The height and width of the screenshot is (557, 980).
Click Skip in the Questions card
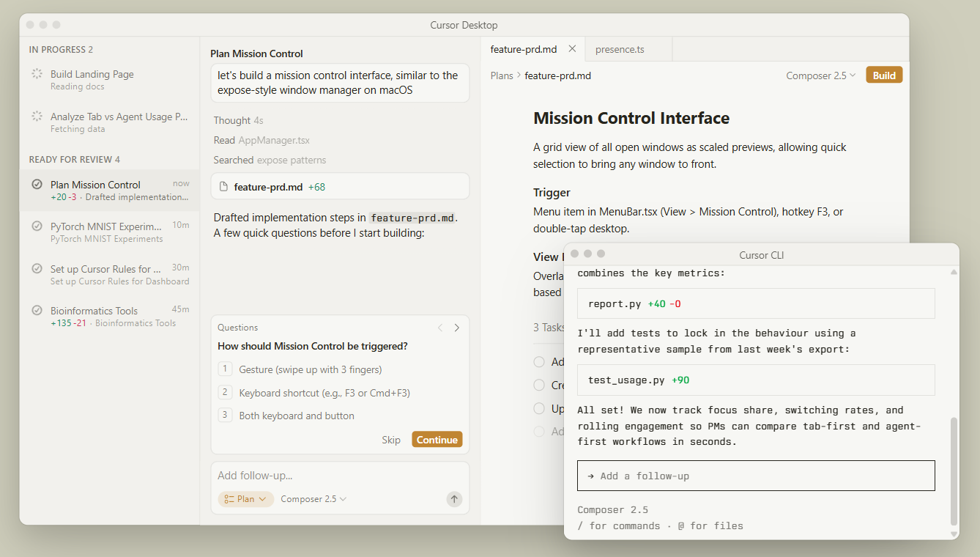click(391, 440)
